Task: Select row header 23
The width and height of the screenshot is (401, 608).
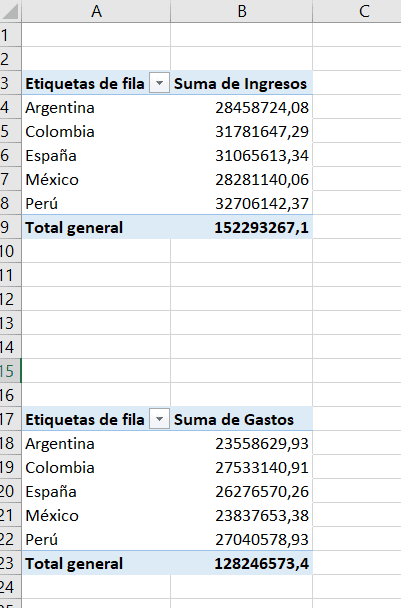Action: click(10, 563)
